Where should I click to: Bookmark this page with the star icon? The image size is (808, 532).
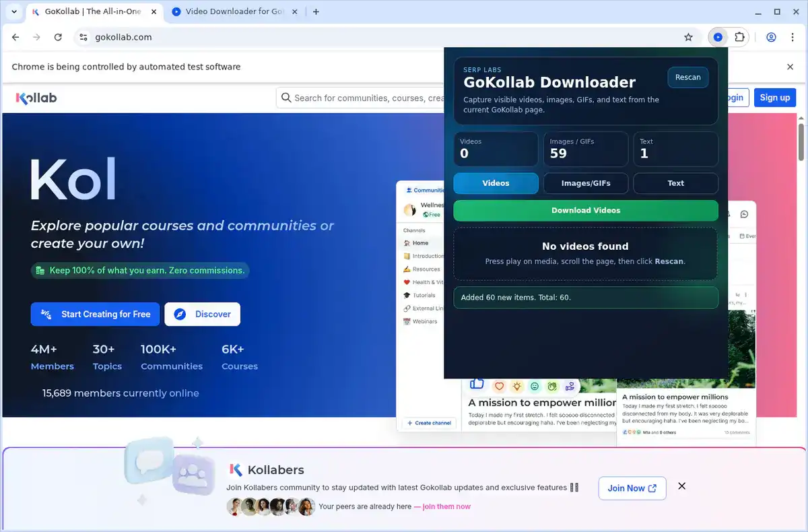tap(688, 38)
